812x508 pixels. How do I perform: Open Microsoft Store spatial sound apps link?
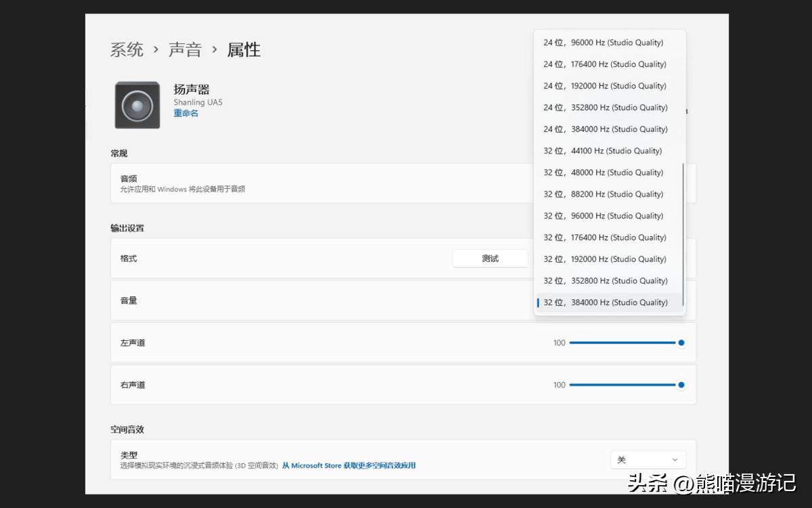[x=348, y=465]
